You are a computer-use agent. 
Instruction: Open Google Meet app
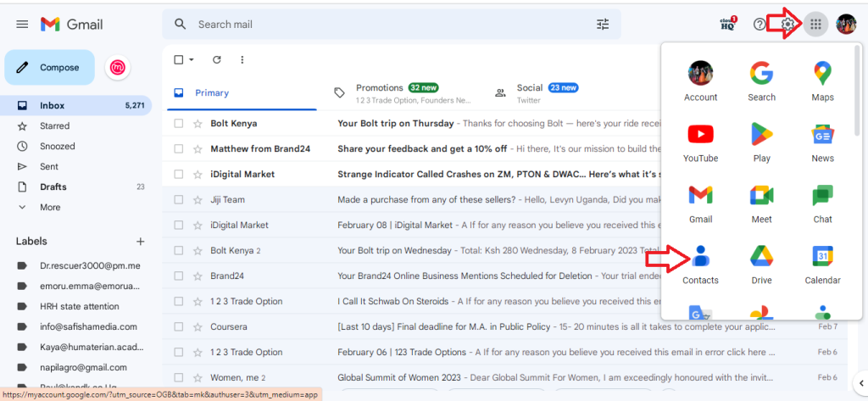pos(761,203)
